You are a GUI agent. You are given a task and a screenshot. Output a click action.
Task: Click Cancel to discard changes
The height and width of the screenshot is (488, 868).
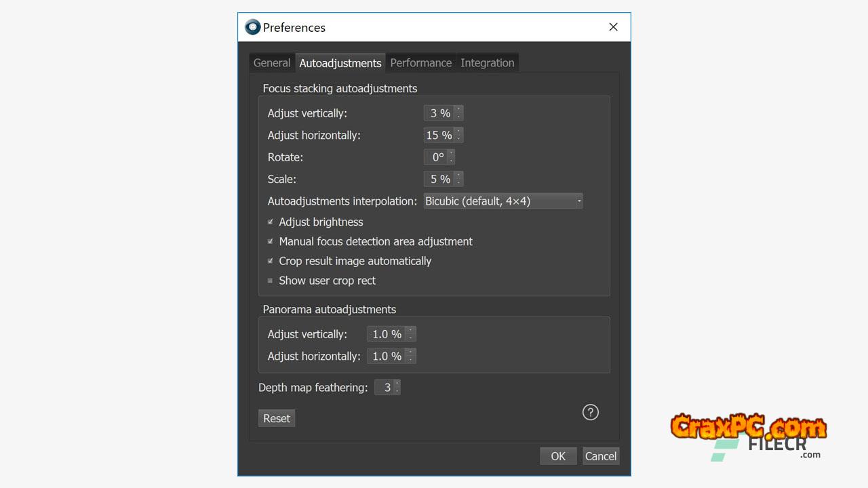click(x=601, y=456)
